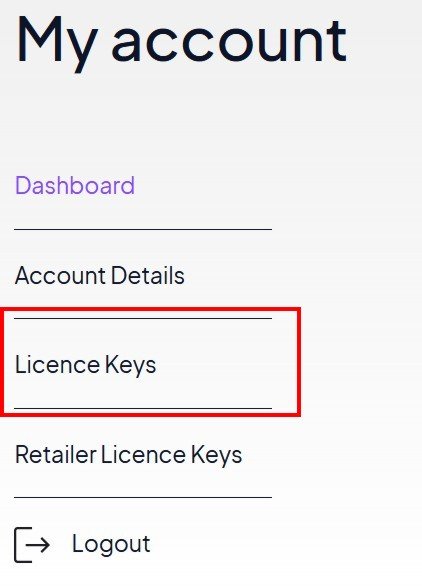Click the word 'Details' in Account Details
Image resolution: width=422 pixels, height=586 pixels.
148,275
